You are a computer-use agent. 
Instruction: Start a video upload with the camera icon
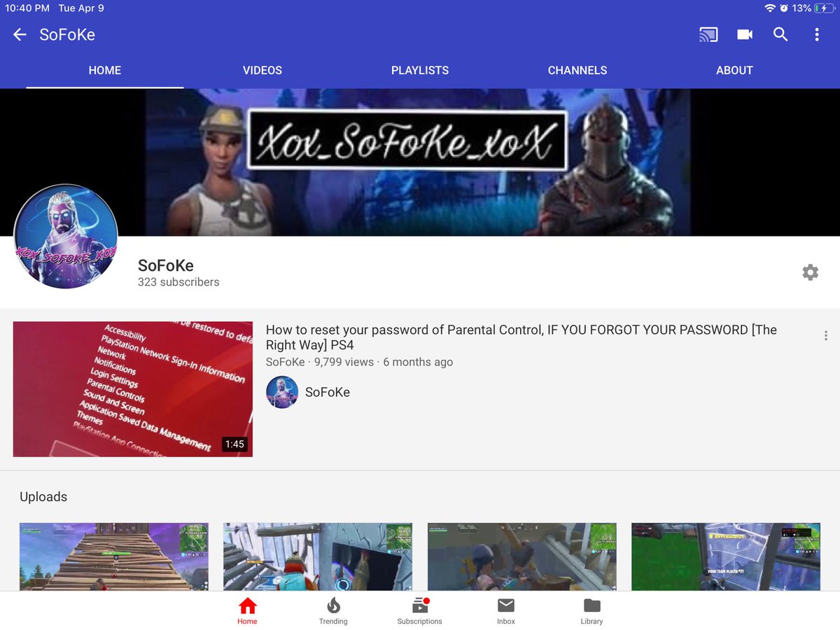tap(744, 34)
